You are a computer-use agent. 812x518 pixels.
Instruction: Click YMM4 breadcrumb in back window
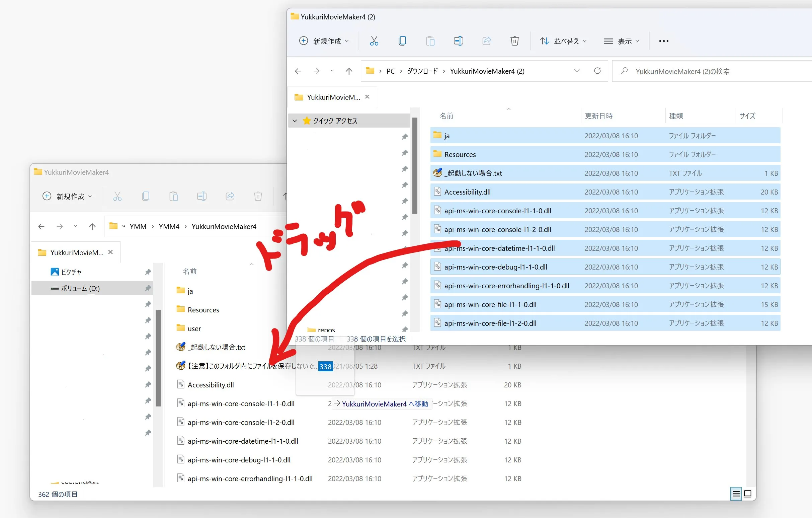pyautogui.click(x=169, y=227)
